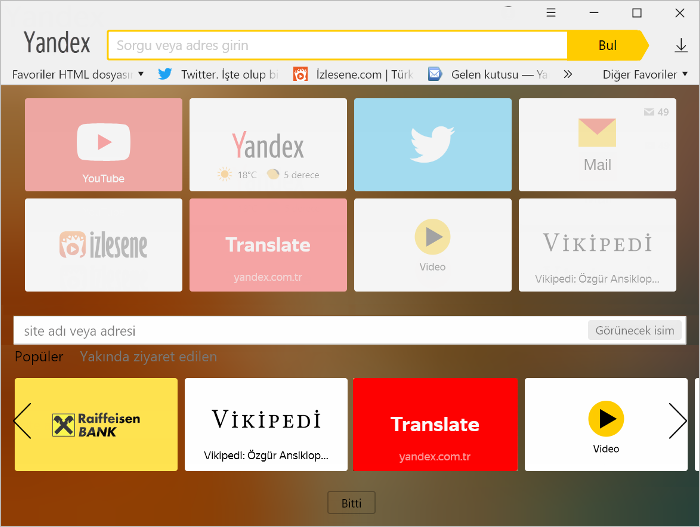Click the Bitti button to finish

point(351,503)
